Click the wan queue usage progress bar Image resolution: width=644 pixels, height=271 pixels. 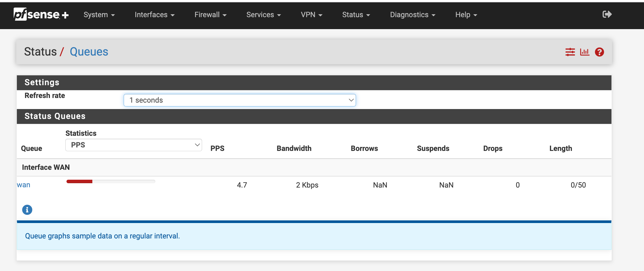point(111,181)
